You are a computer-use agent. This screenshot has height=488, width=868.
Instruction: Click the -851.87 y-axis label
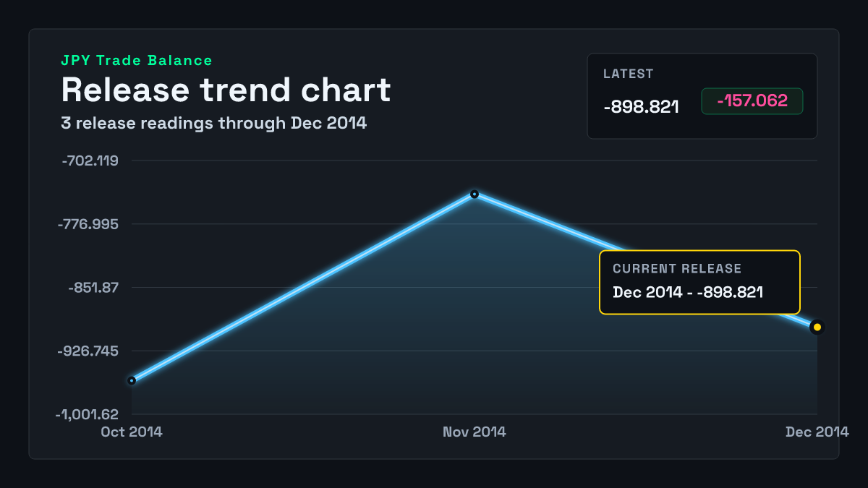point(93,288)
